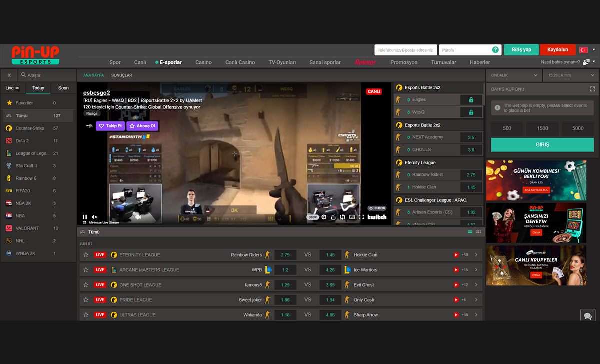The image size is (600, 364).
Task: Click the Araştır search field
Action: pos(46,75)
